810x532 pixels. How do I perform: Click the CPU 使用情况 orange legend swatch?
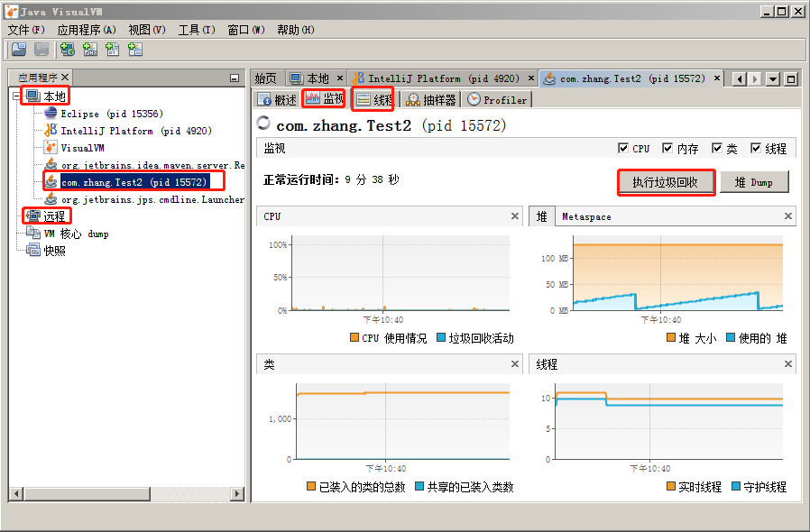point(354,337)
